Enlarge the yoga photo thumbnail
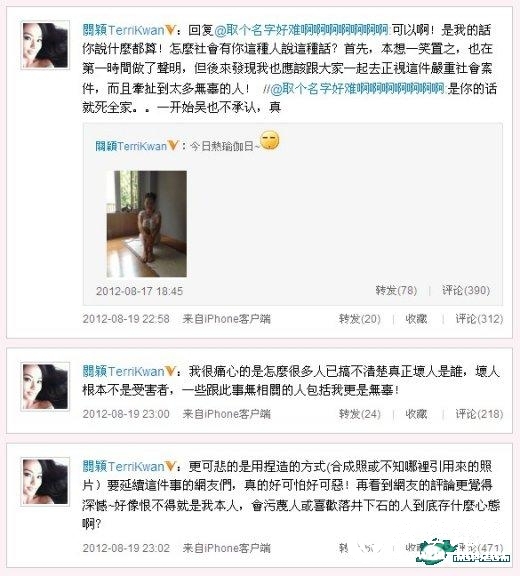This screenshot has height=576, width=520. pos(147,224)
